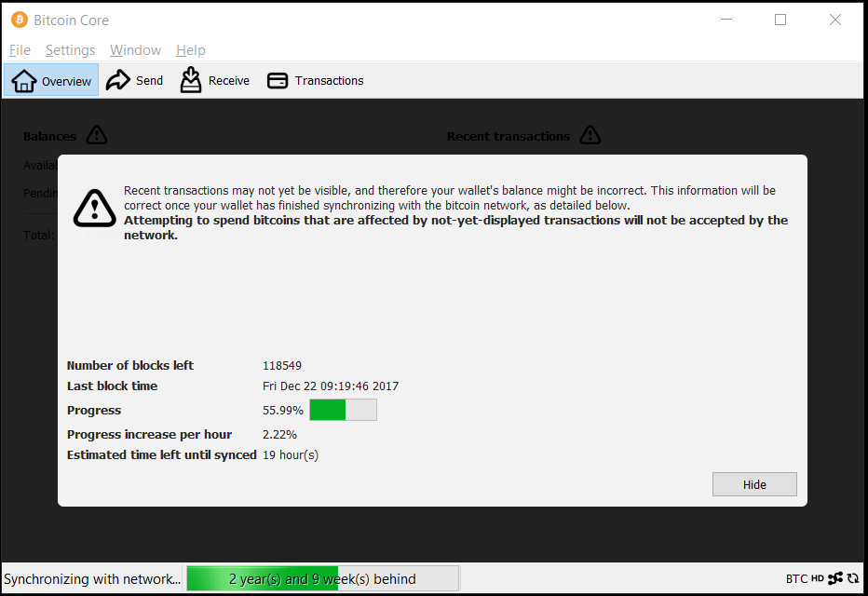Click the estimated time '19 hour(s)'

pyautogui.click(x=291, y=455)
